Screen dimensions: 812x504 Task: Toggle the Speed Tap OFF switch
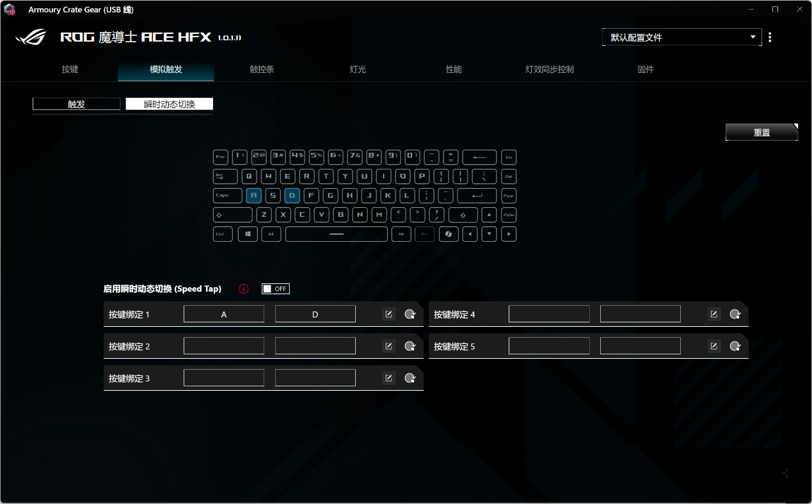coord(276,289)
